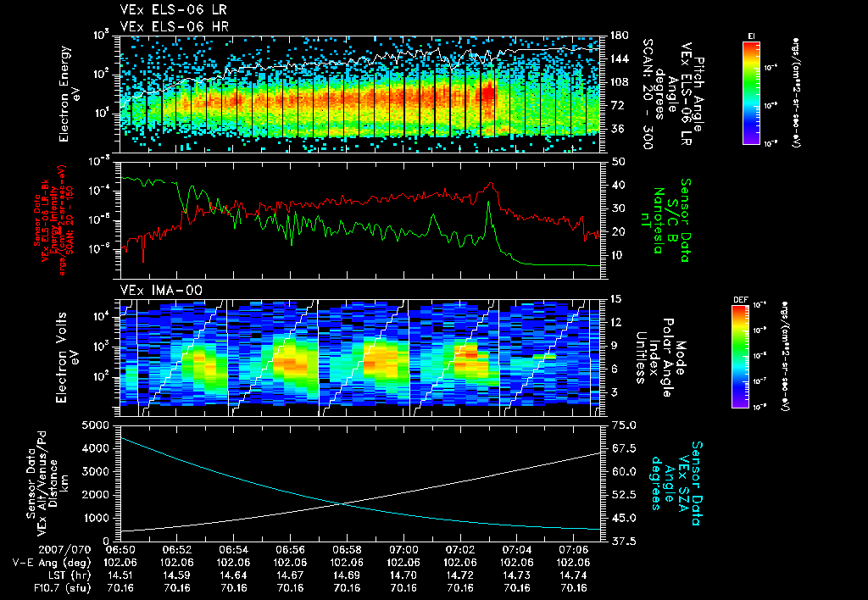The image size is (868, 600).
Task: Click the 'V-E Ang (deg)' row label
Action: click(52, 563)
